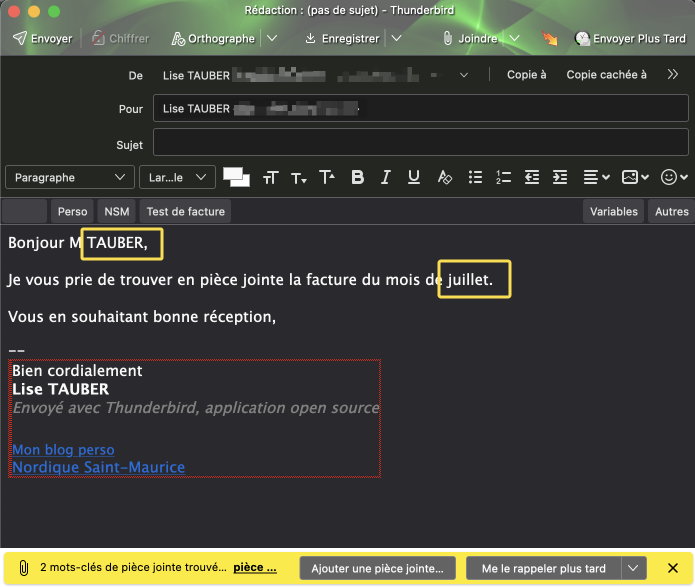Increase paragraph indent
Viewport: 695px width, 587px height.
point(560,177)
